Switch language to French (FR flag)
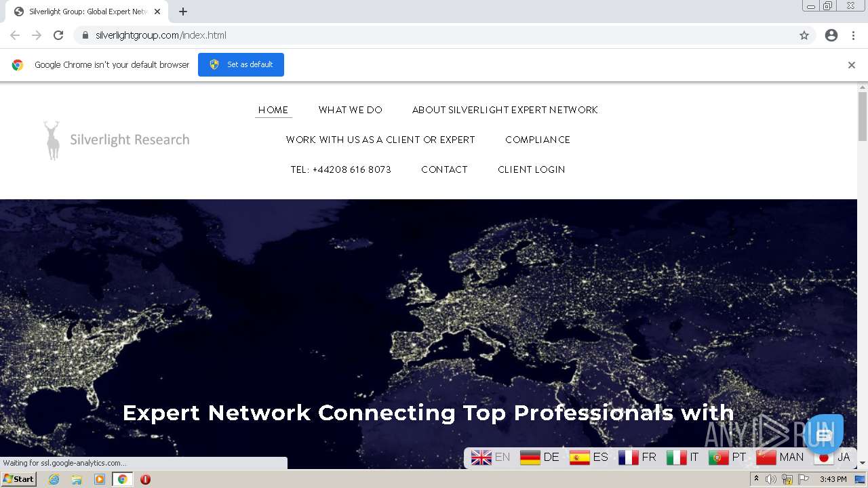This screenshot has height=488, width=868. pyautogui.click(x=637, y=457)
